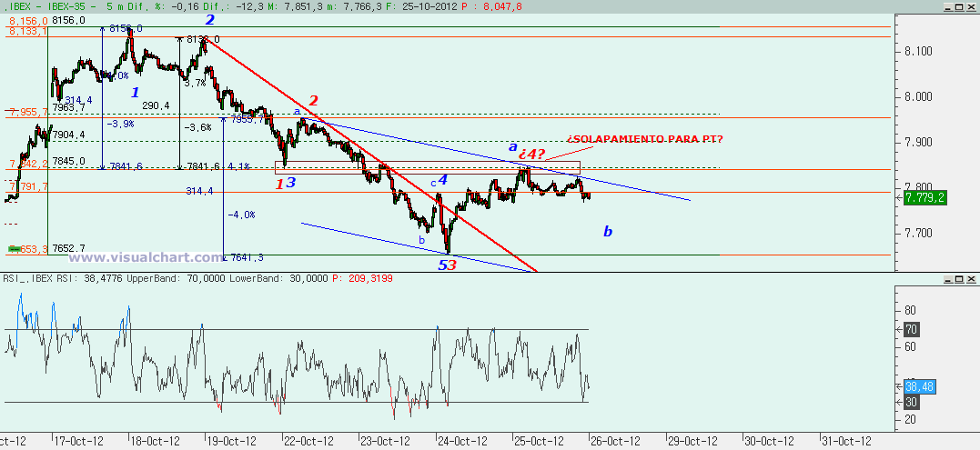The width and height of the screenshot is (980, 450).
Task: Select the 22-Oct-12 date axis label
Action: pyautogui.click(x=309, y=440)
